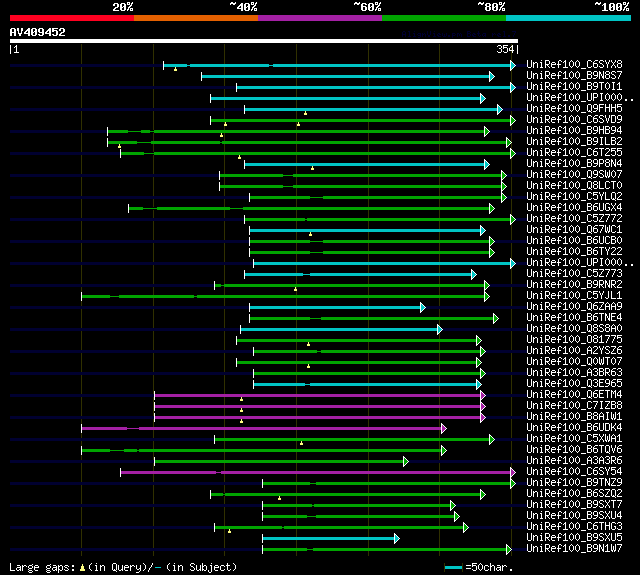Click the cyan 50char scale bar in legend
Viewport: 640px width, 575px height.
(453, 567)
